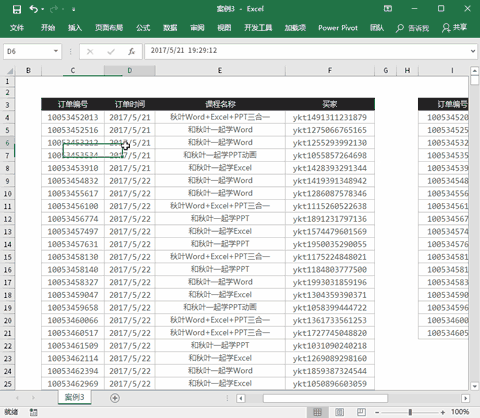
Task: Switch to the 开始 ribbon tab
Action: [x=48, y=28]
